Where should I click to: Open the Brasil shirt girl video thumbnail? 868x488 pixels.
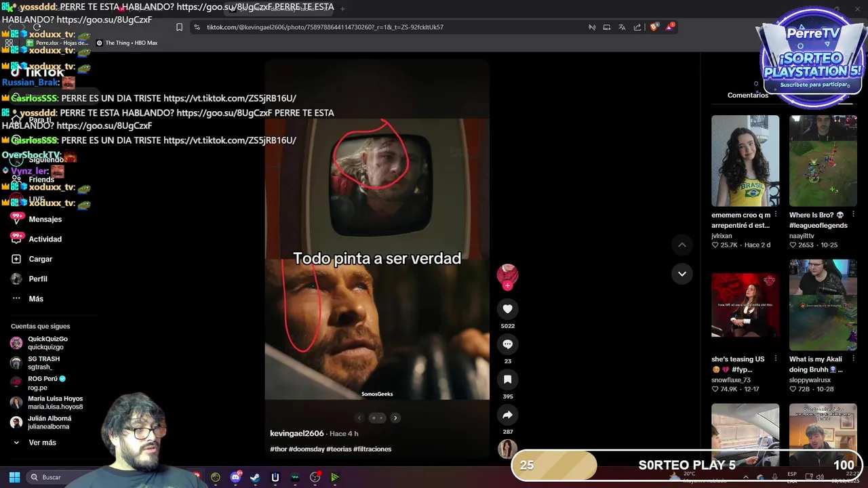(x=745, y=161)
